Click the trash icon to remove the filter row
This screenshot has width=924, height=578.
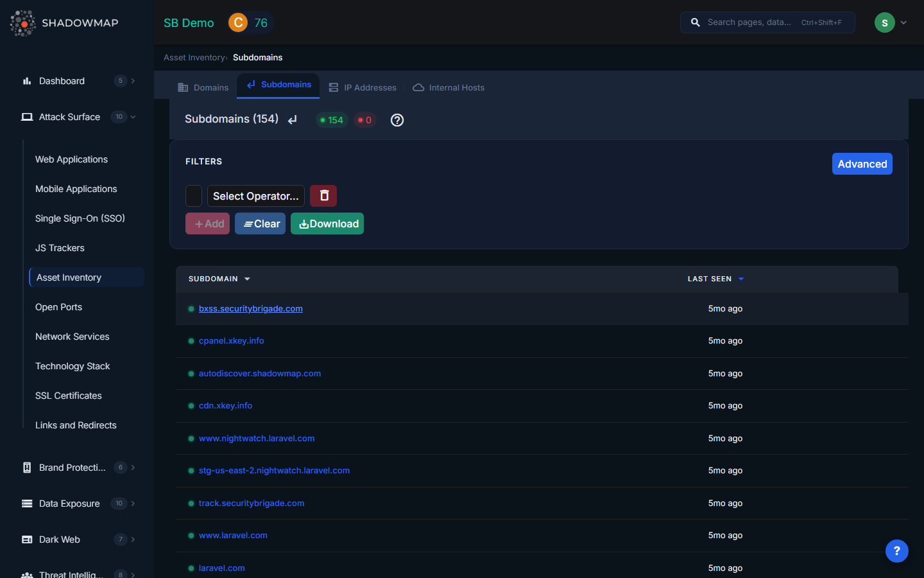pos(323,196)
